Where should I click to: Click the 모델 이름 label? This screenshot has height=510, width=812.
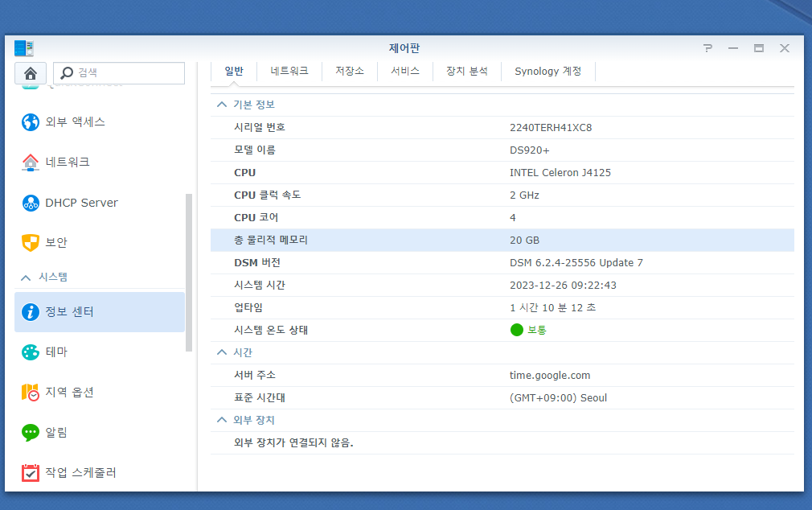[x=254, y=150]
